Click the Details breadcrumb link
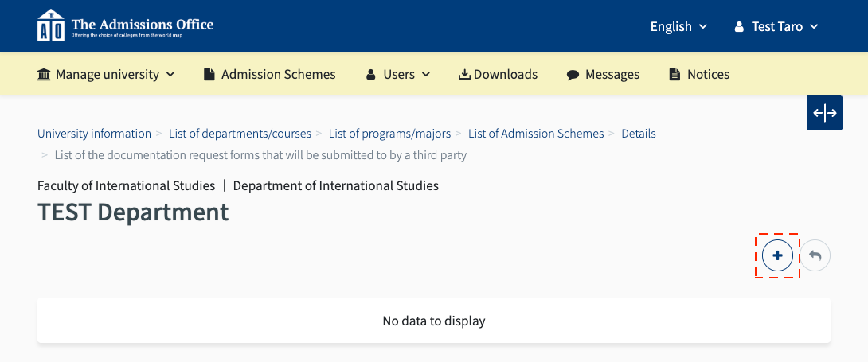Image resolution: width=868 pixels, height=362 pixels. click(x=639, y=134)
